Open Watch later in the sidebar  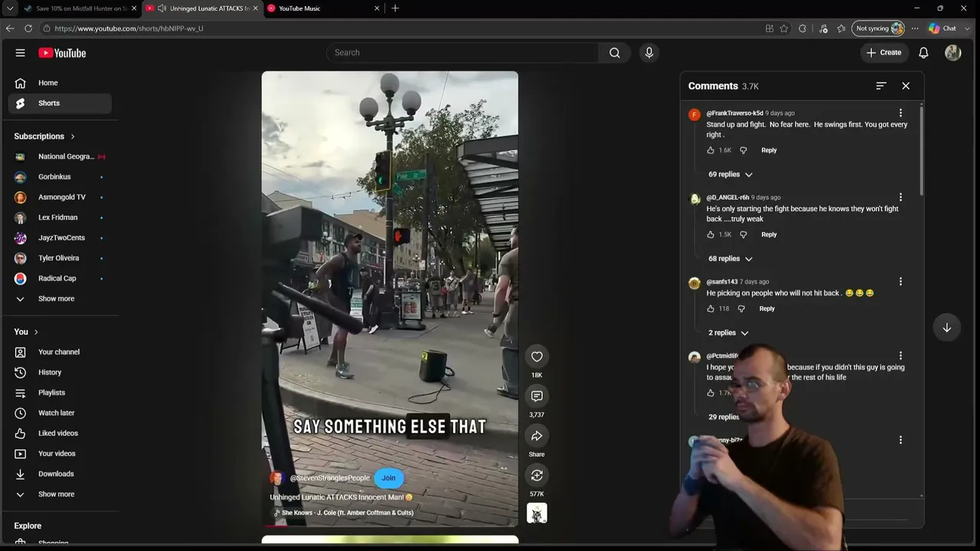click(60, 413)
